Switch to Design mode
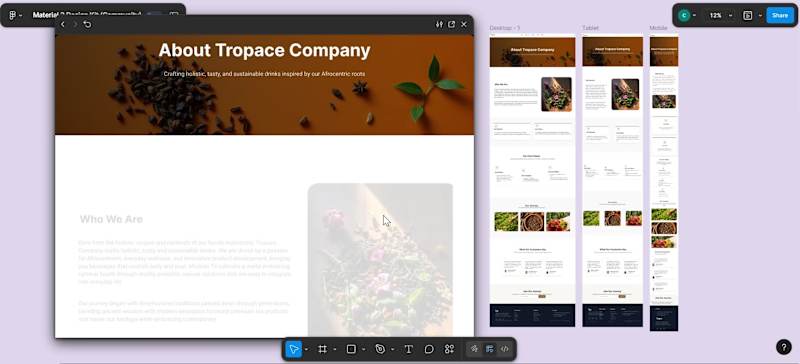The height and width of the screenshot is (364, 800). tap(490, 349)
